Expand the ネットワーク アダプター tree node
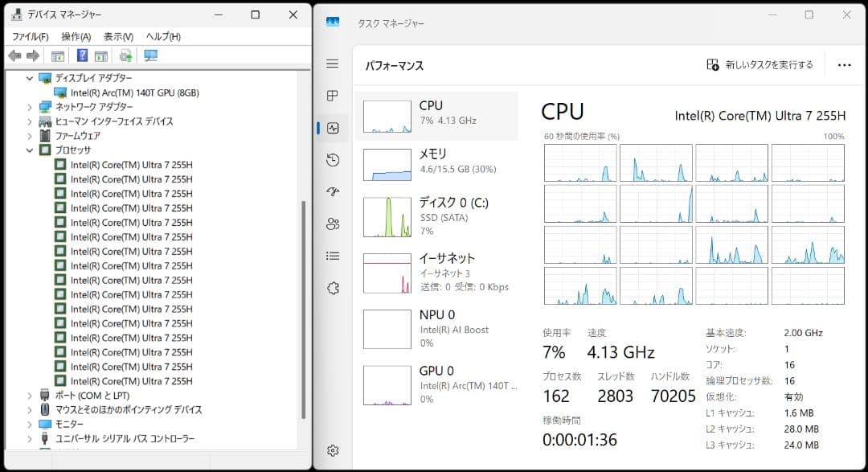This screenshot has height=472, width=868. (30, 107)
